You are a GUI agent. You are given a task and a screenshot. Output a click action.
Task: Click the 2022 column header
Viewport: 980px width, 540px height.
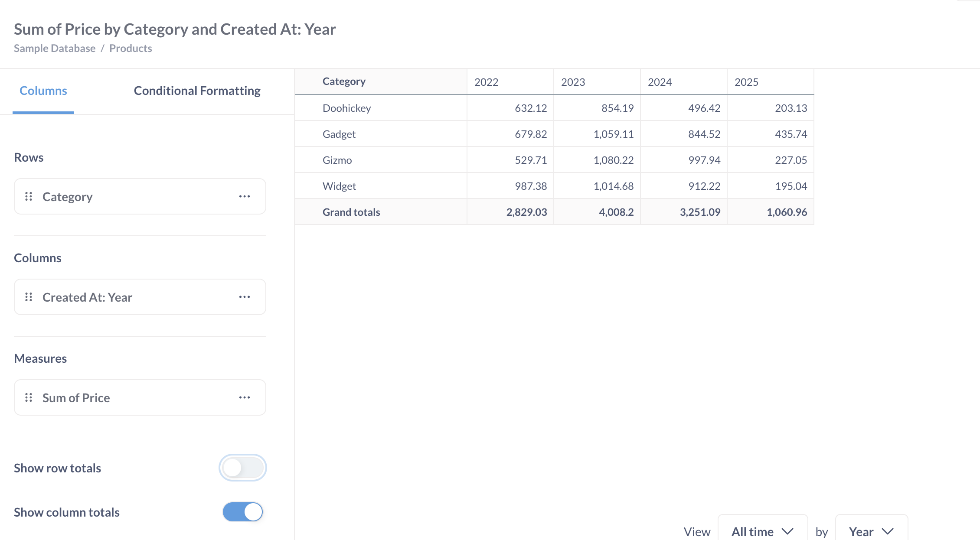[510, 81]
